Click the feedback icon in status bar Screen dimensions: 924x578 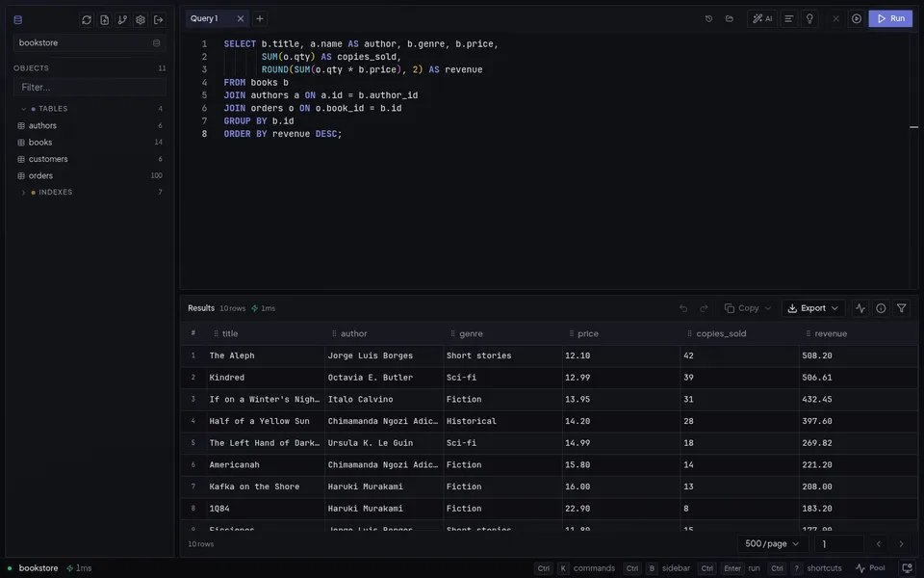[x=907, y=568]
